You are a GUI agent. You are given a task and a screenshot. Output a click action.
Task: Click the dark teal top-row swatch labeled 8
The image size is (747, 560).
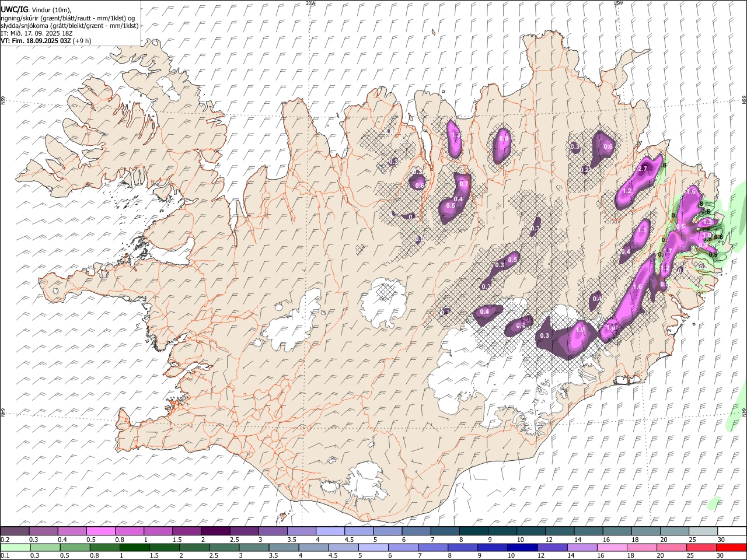pos(473,531)
